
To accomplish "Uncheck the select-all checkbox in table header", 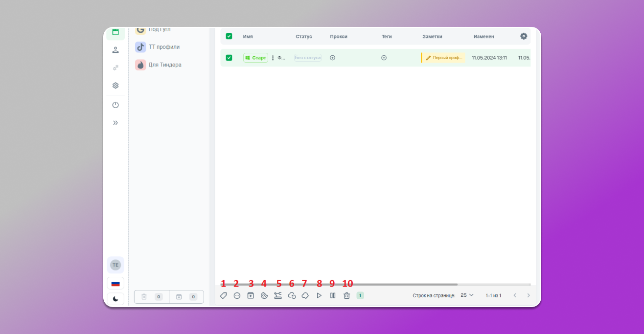I will [229, 36].
